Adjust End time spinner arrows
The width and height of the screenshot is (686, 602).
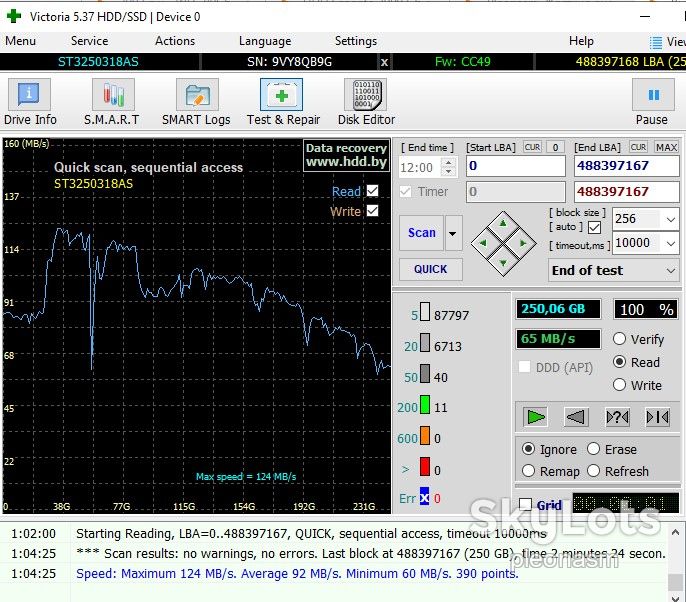448,167
